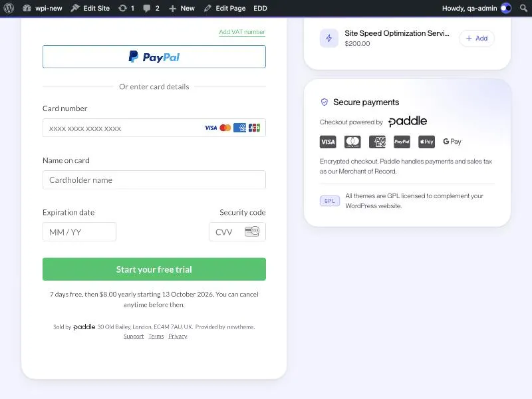532x399 pixels.
Task: Open the Add VAT number link
Action: [242, 32]
